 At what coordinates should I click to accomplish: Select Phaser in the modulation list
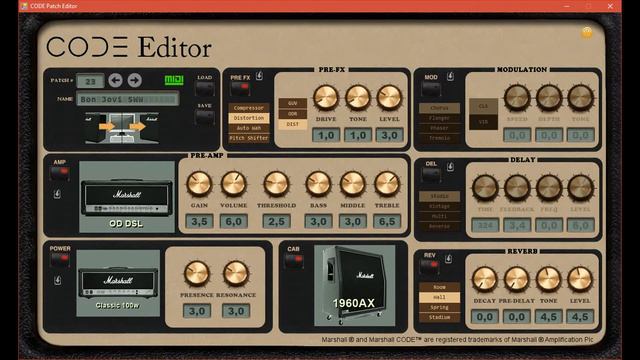click(439, 128)
